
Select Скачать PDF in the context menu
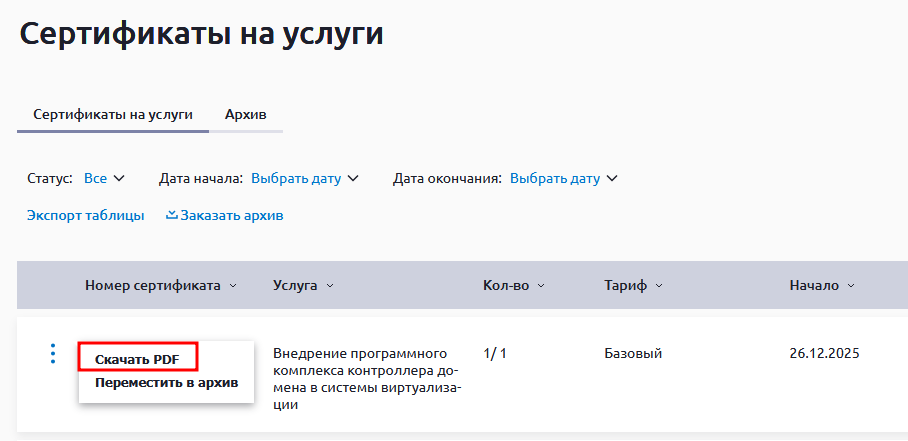138,360
